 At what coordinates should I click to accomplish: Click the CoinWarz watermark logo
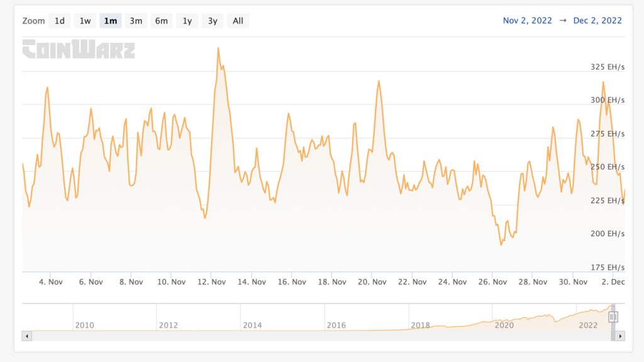click(x=77, y=48)
